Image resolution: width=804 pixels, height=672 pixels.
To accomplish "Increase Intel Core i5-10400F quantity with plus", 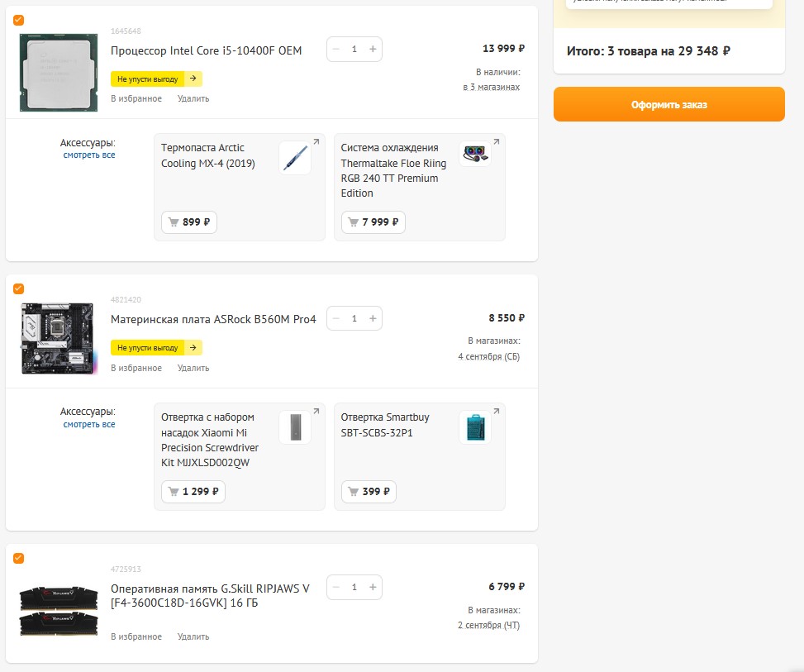I will tap(373, 50).
